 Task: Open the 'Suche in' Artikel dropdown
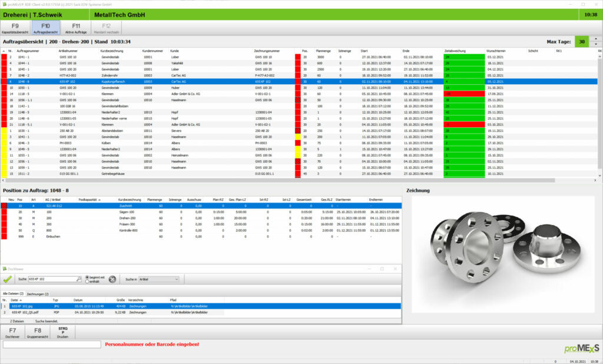tap(159, 279)
